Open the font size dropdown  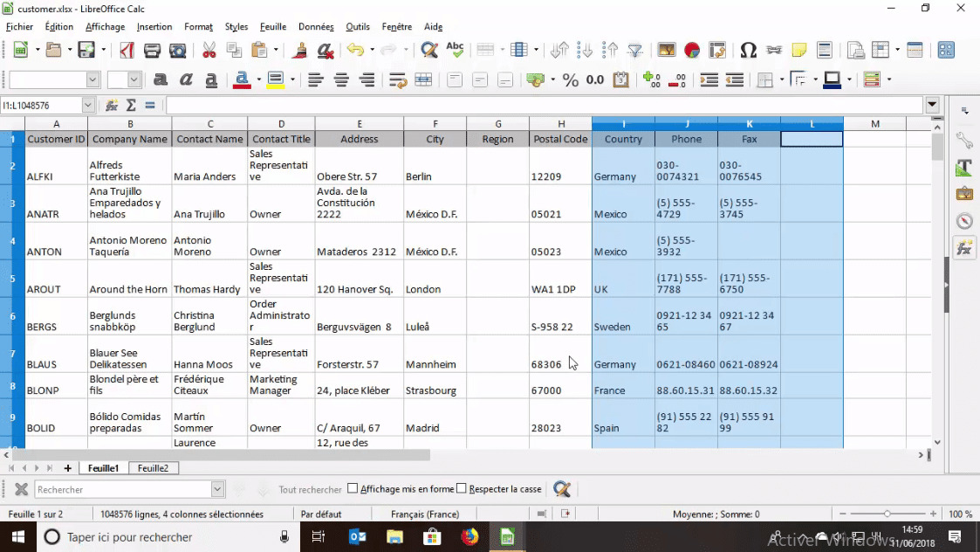(x=134, y=79)
